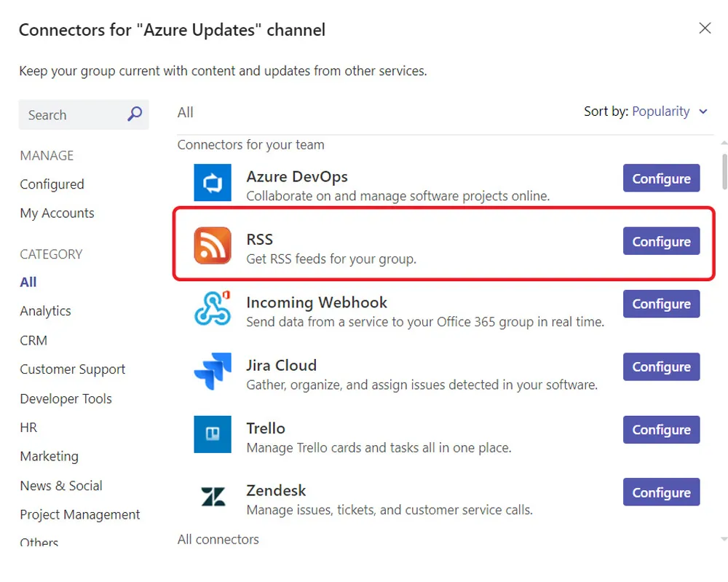Open My Accounts section

coord(57,213)
